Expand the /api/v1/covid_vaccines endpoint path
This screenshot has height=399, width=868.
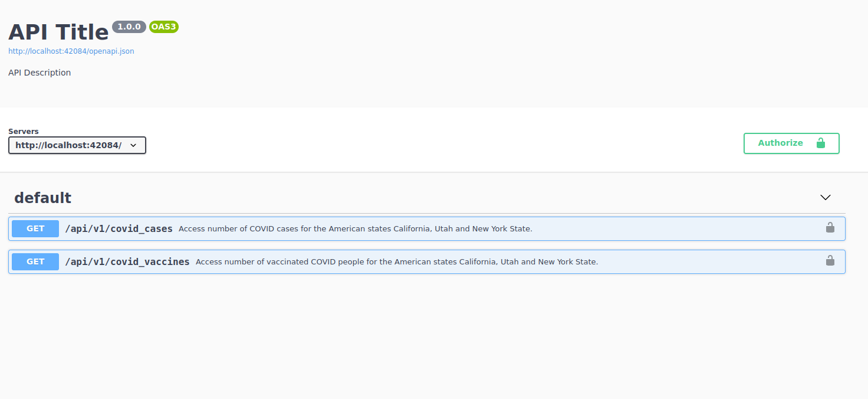pos(127,261)
